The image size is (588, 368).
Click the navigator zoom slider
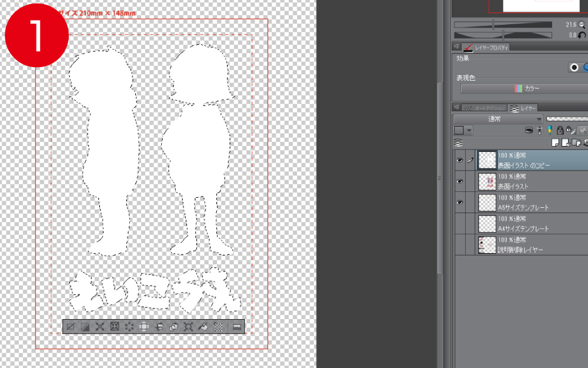(503, 25)
